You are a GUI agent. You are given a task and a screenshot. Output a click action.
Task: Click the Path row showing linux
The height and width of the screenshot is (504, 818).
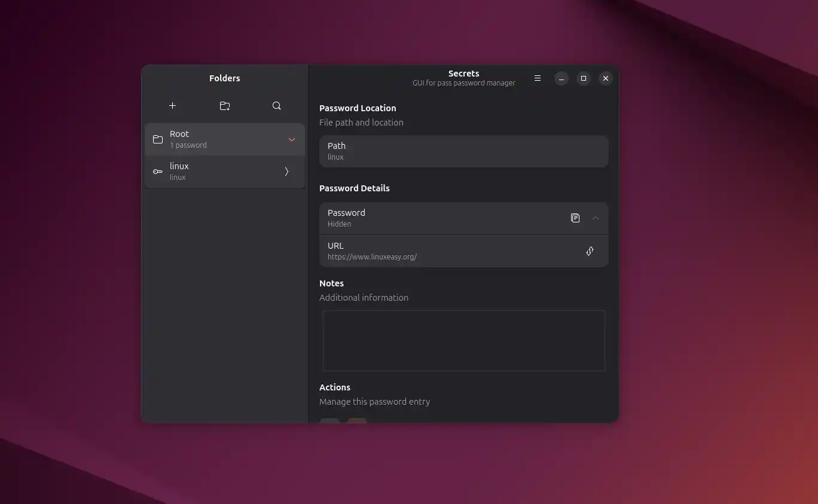(463, 151)
